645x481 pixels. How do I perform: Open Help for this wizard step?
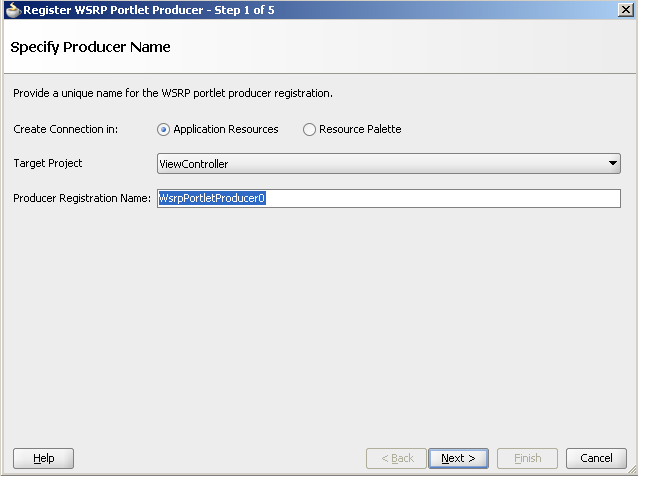click(x=44, y=458)
